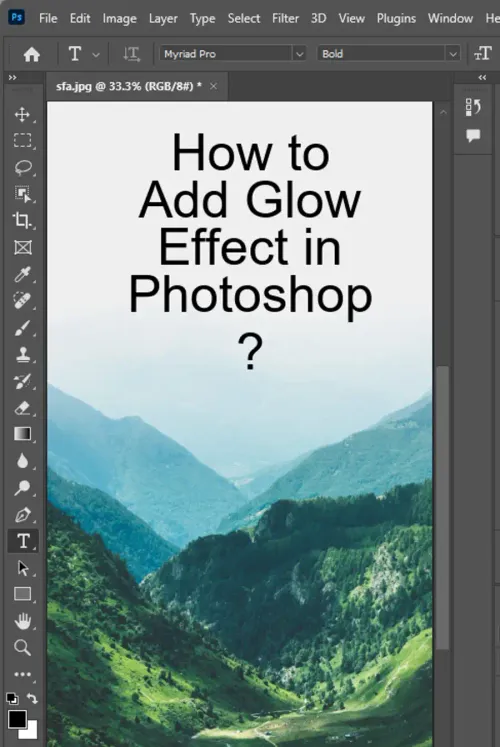Select the Path Selection tool
This screenshot has height=747, width=500.
coord(22,568)
